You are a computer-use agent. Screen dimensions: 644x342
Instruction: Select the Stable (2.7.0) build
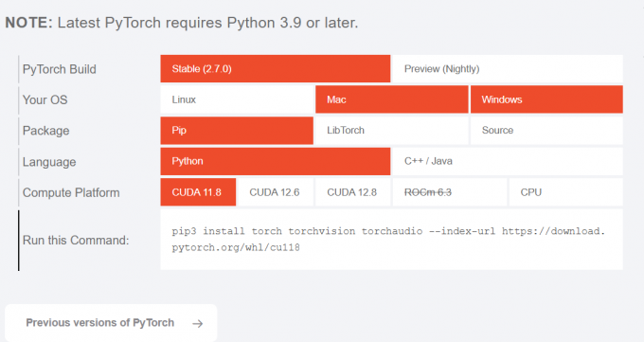click(x=276, y=68)
